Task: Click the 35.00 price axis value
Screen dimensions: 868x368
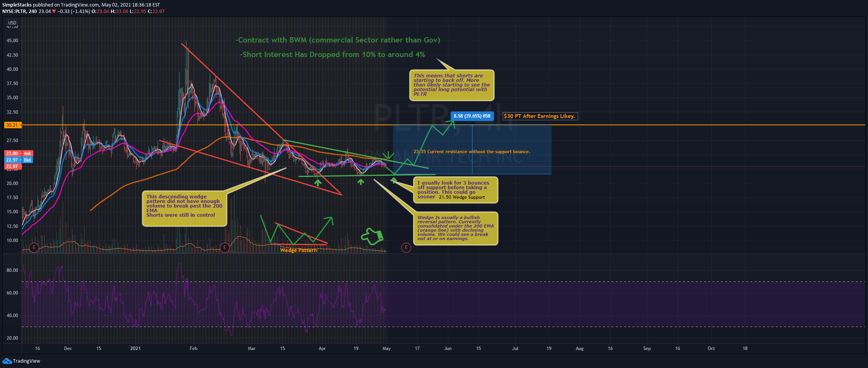Action: (12, 98)
